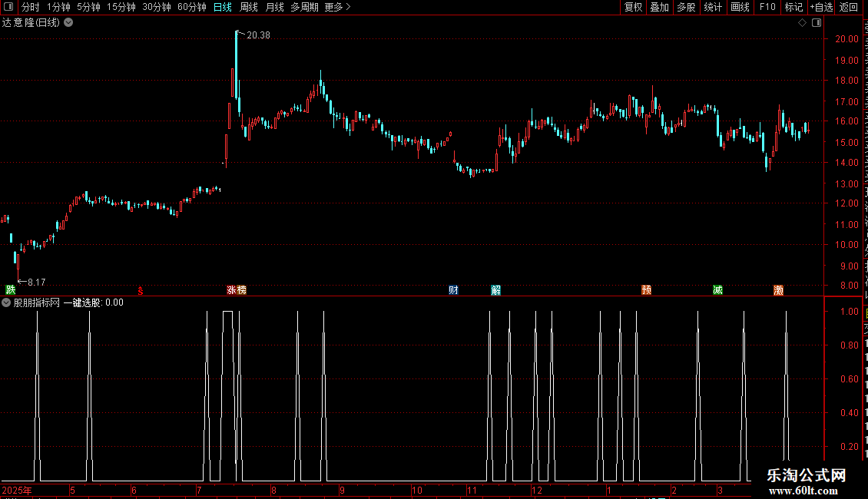Switch to 分时 intraday view
Screen dimensions: 868x499
31,7
